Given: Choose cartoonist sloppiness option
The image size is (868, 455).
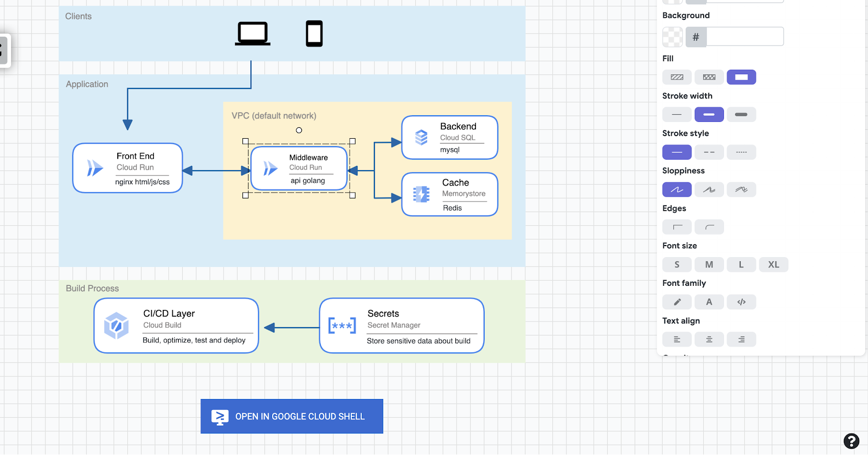Looking at the screenshot, I should pos(741,190).
